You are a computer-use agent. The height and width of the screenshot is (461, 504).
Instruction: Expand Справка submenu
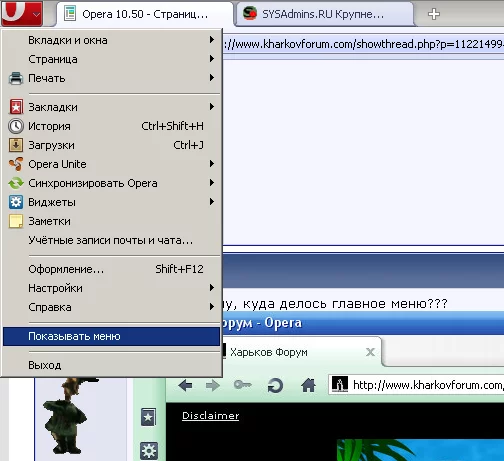pos(111,307)
